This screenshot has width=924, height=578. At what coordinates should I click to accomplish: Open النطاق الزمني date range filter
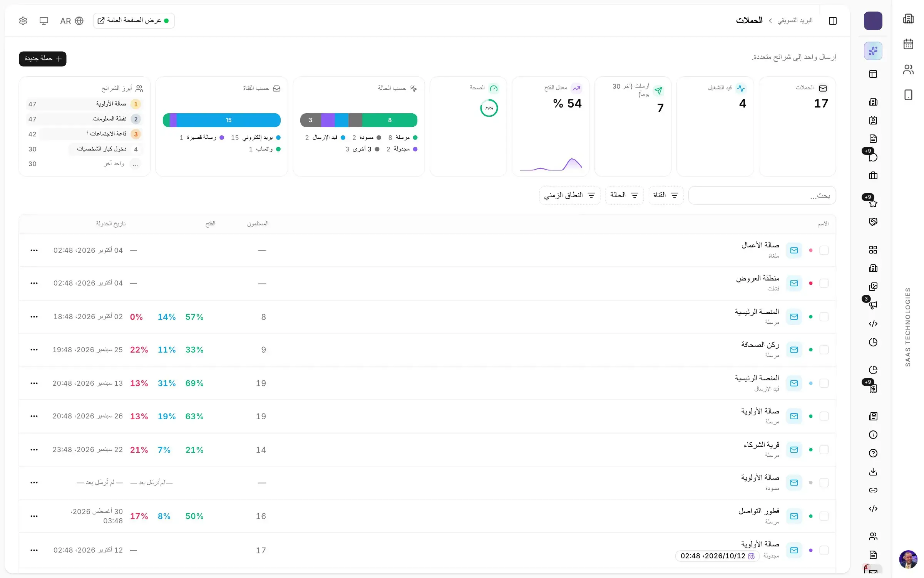[x=570, y=195]
